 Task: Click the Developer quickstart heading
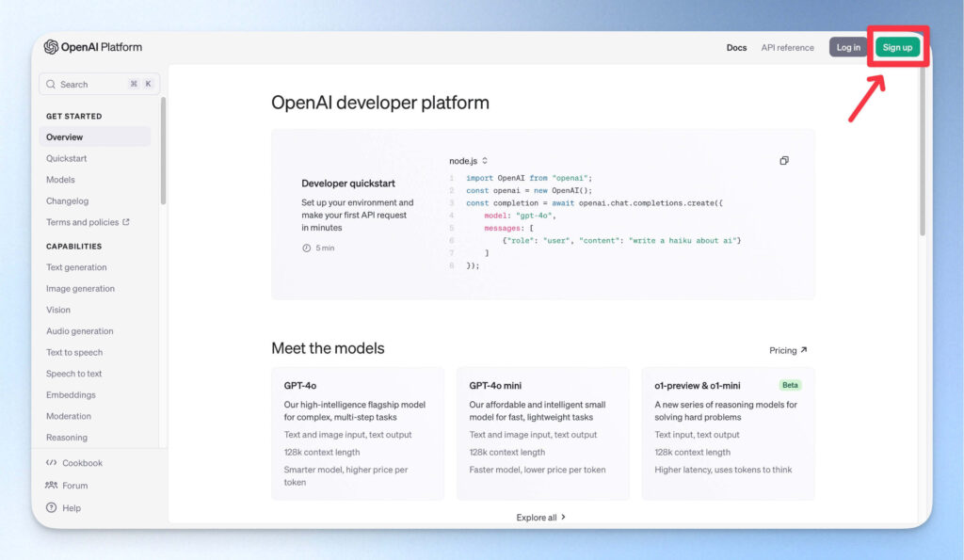point(348,184)
